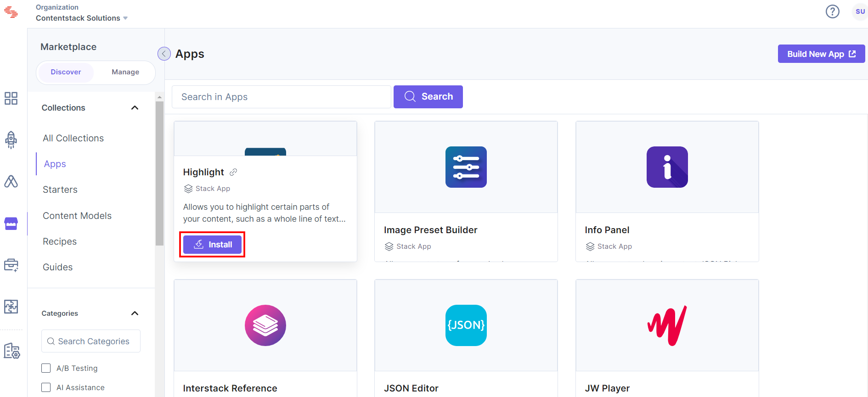Screen dimensions: 868x397
Task: Open the organization settings building icon
Action: coord(11,351)
